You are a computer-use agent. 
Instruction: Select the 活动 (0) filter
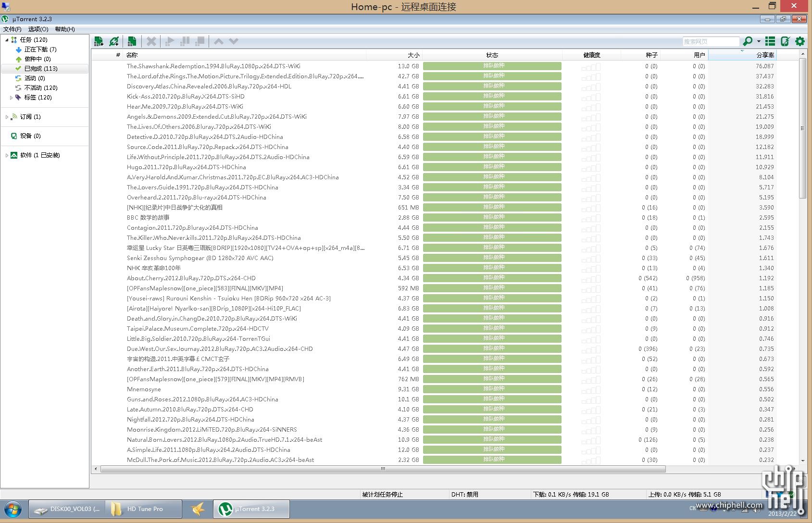(35, 78)
